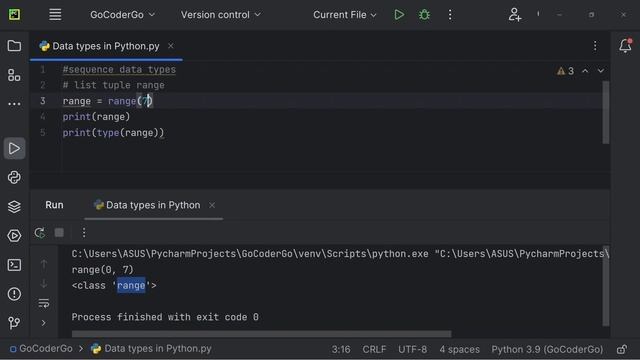Click line number 3 in the gutter
This screenshot has height=360, width=640.
pos(43,101)
